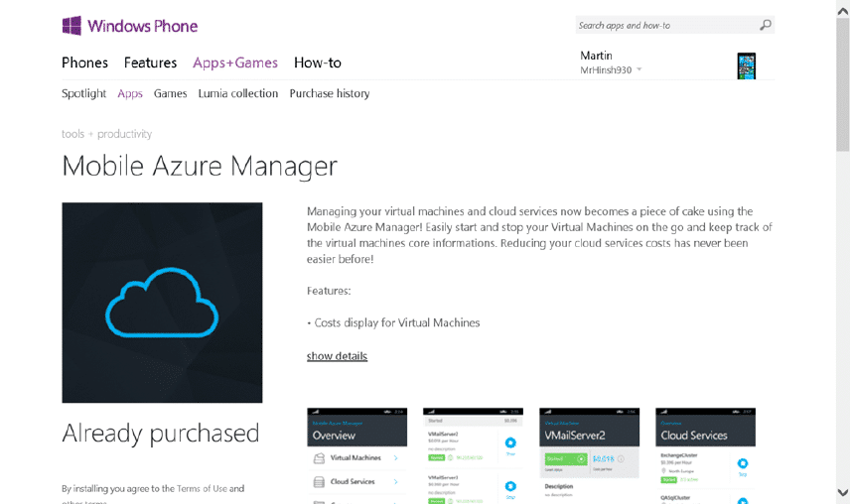Open the Apps+Games menu
Image resolution: width=850 pixels, height=504 pixels.
pyautogui.click(x=235, y=63)
